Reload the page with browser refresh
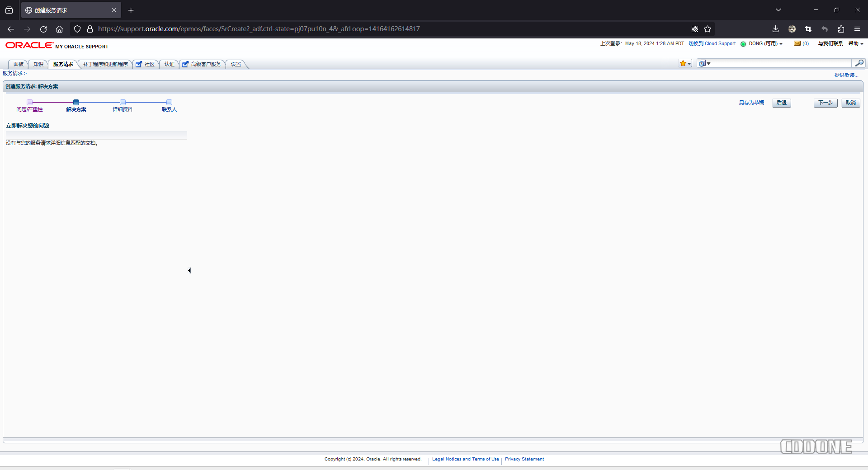This screenshot has height=470, width=868. coord(43,29)
